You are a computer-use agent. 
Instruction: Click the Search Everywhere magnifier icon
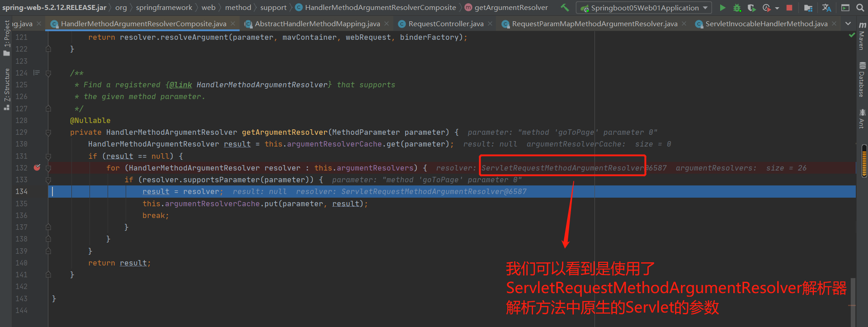tap(860, 8)
